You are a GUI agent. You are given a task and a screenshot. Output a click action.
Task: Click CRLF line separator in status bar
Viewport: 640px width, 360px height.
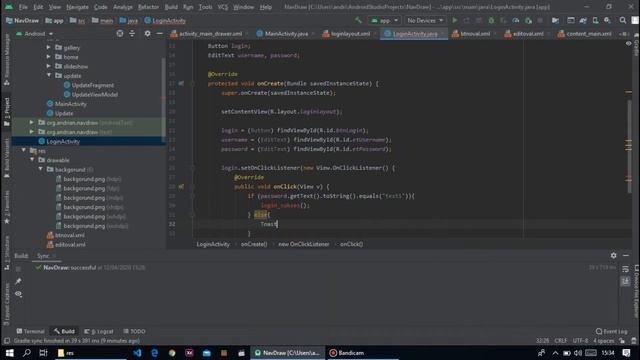pyautogui.click(x=560, y=341)
